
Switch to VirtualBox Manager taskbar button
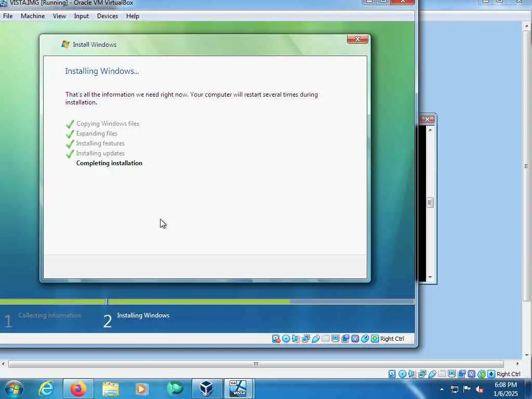(207, 389)
